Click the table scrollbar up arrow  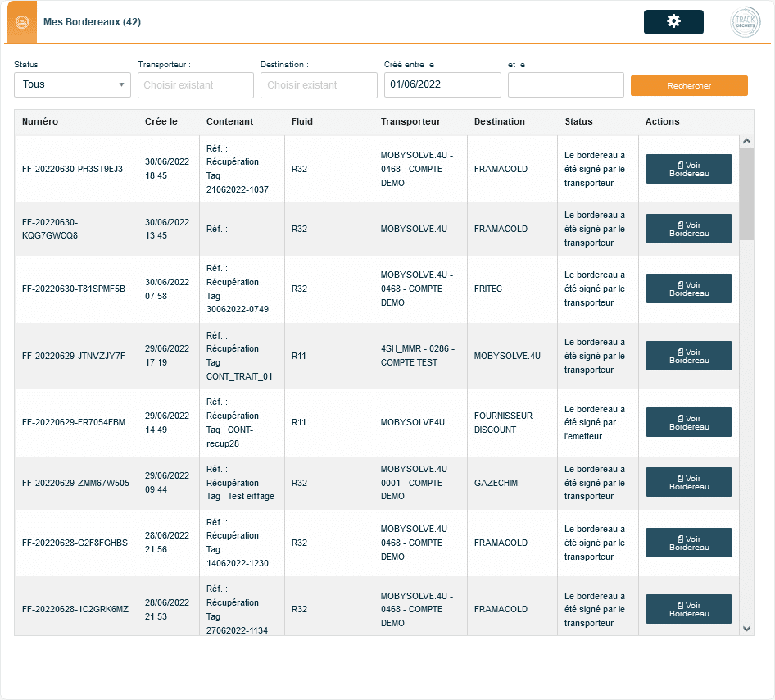coord(746,141)
